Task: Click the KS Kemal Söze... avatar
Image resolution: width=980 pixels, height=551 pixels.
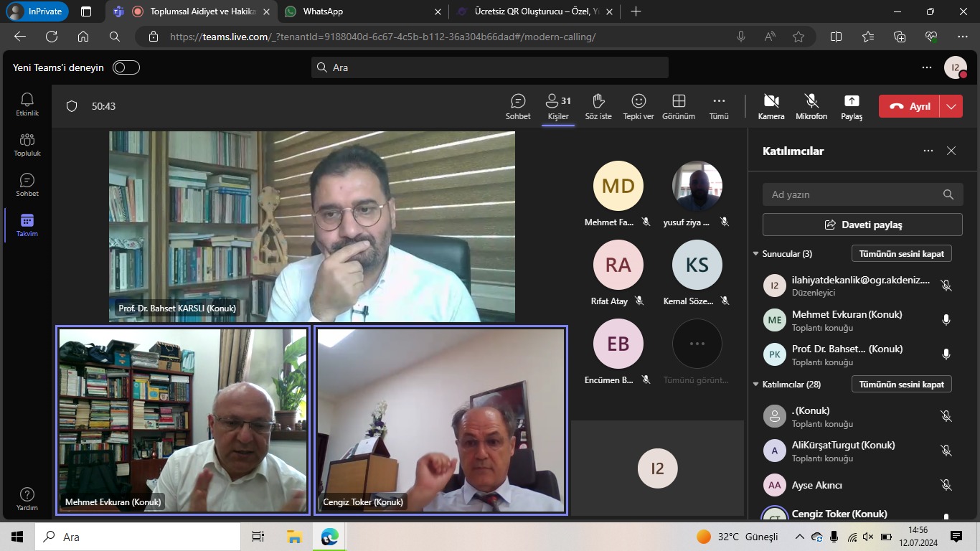Action: click(697, 265)
